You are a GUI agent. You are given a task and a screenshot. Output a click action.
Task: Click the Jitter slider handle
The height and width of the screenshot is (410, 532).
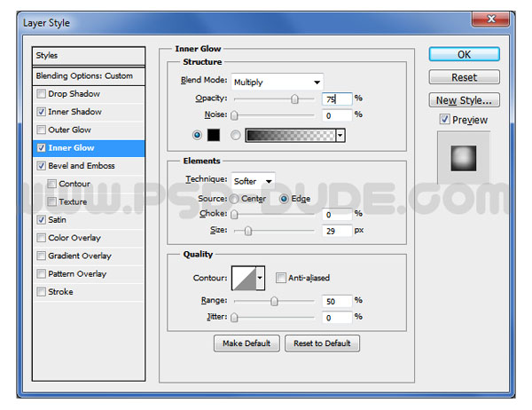pos(234,318)
